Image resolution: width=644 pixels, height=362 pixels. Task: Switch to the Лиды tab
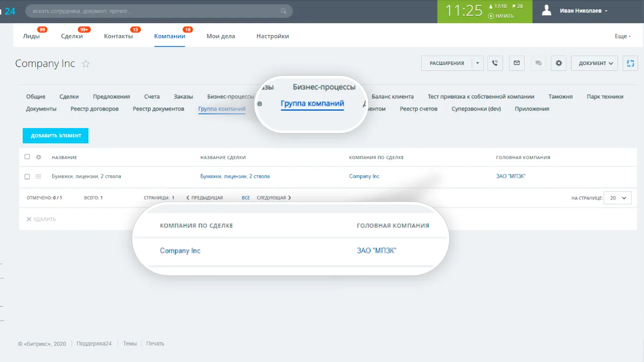(x=31, y=36)
